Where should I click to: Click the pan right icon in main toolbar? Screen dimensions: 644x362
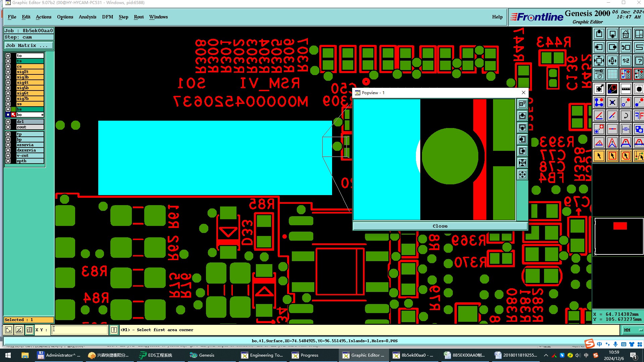(612, 47)
